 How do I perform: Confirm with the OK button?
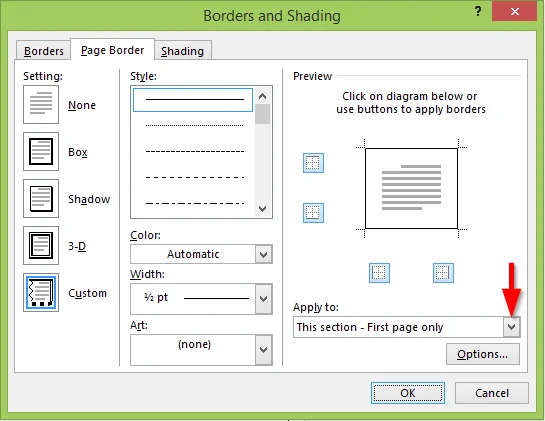pyautogui.click(x=408, y=393)
